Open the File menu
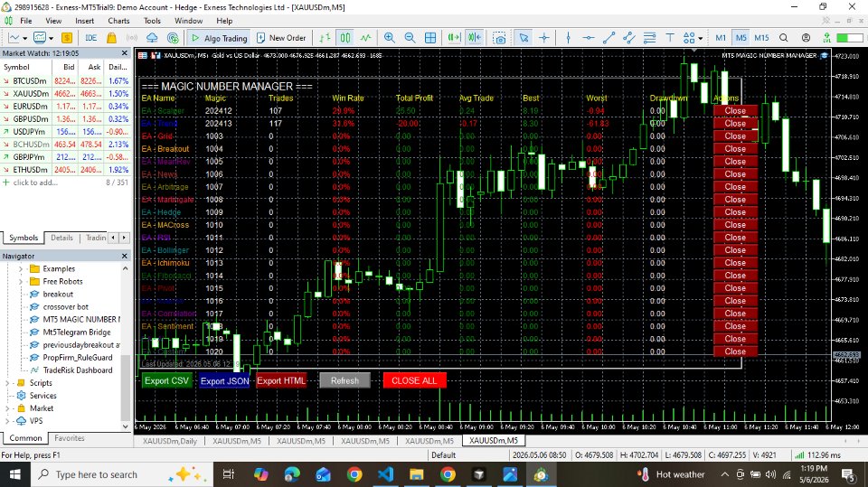Viewport: 868px width, 487px height. [x=26, y=21]
